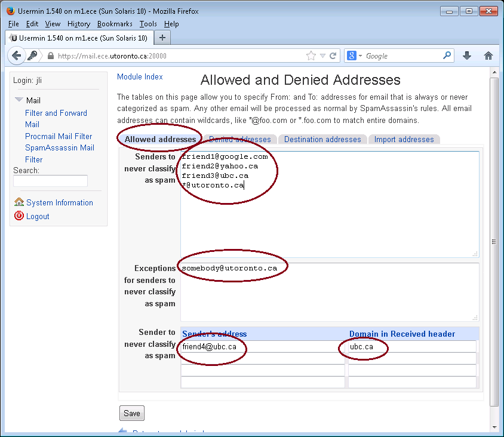The height and width of the screenshot is (437, 504).
Task: Click the Mail heading in sidebar
Action: [33, 100]
